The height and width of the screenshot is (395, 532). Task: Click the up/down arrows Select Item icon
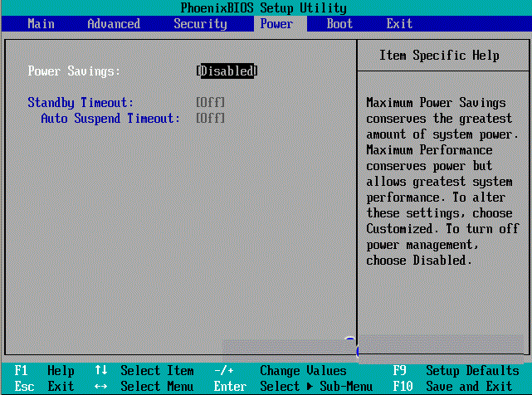pos(101,371)
